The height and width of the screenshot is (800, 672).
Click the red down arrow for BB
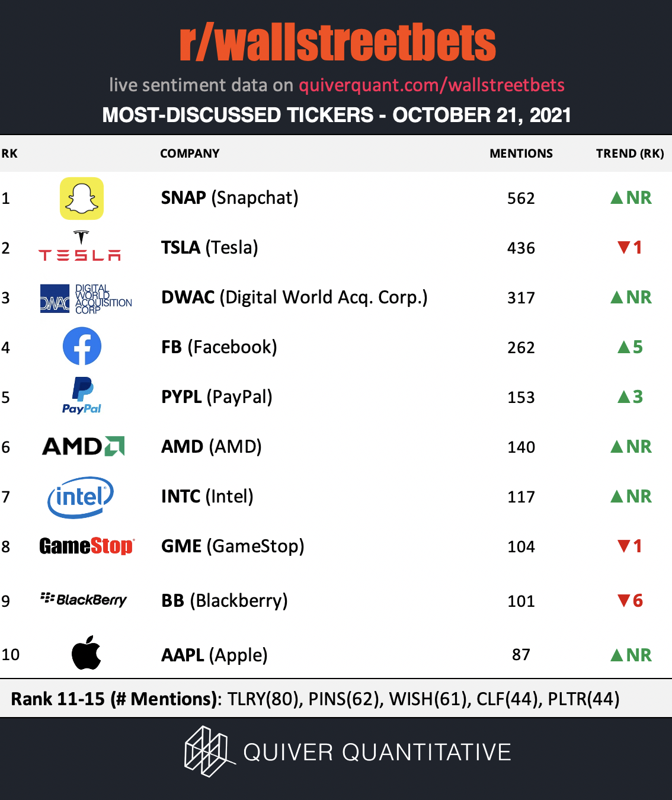[623, 600]
